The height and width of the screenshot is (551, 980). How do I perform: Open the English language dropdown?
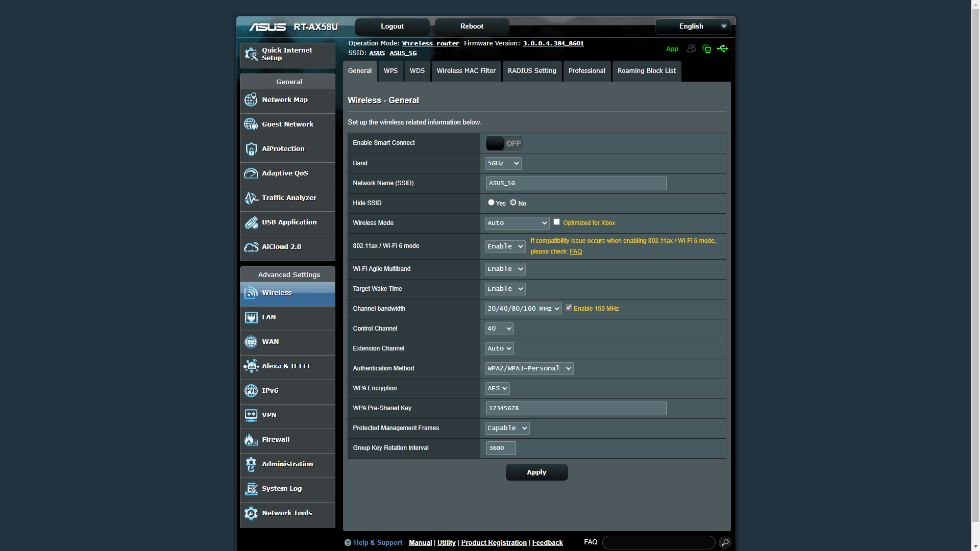pos(693,27)
